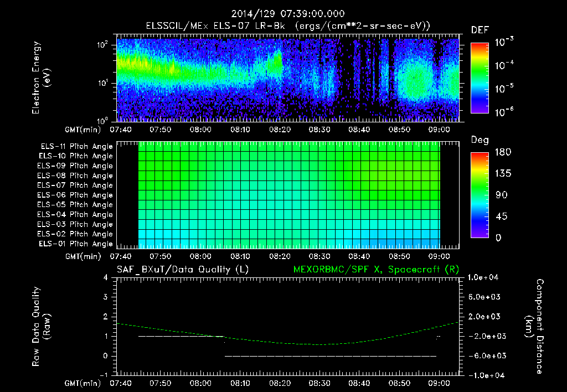
Task: Click the 10^-6 label on DEF scale
Action: pyautogui.click(x=504, y=112)
